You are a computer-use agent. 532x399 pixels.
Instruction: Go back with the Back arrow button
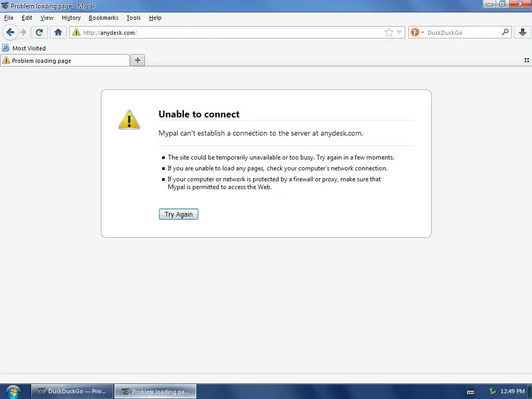click(10, 33)
